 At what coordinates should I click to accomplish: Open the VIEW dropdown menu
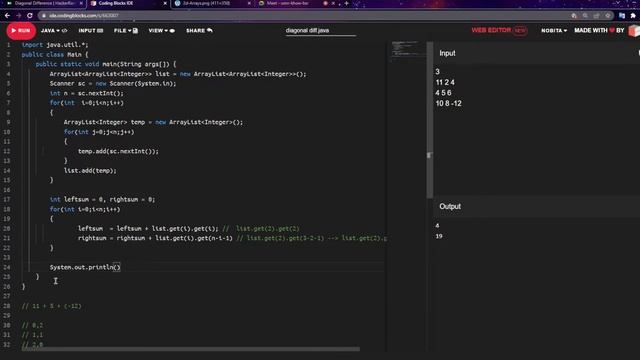162,31
